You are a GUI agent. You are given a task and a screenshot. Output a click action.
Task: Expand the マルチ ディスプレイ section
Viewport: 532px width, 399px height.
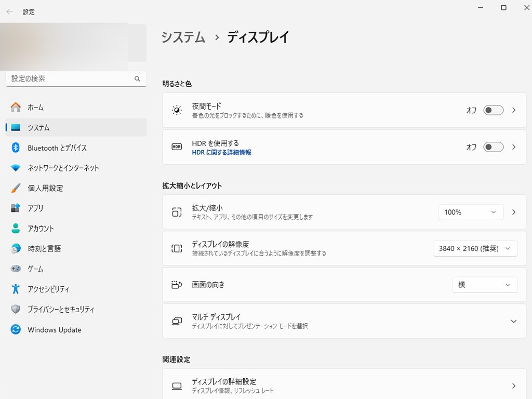tap(513, 321)
